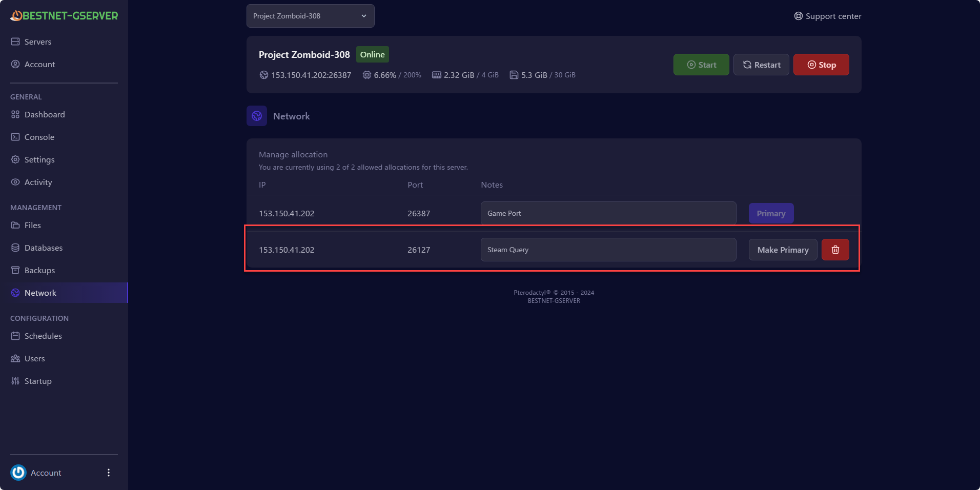Click port number 26387
980x490 pixels.
click(419, 213)
